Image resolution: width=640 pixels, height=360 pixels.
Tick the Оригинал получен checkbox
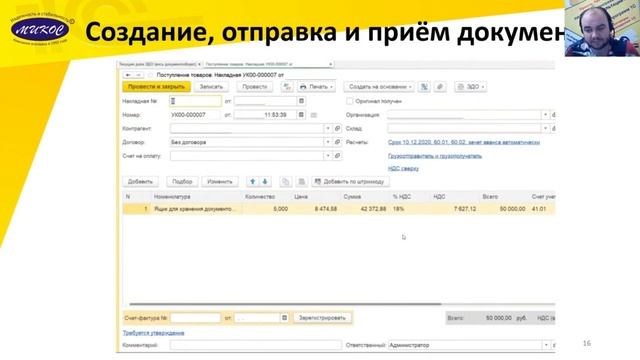349,101
